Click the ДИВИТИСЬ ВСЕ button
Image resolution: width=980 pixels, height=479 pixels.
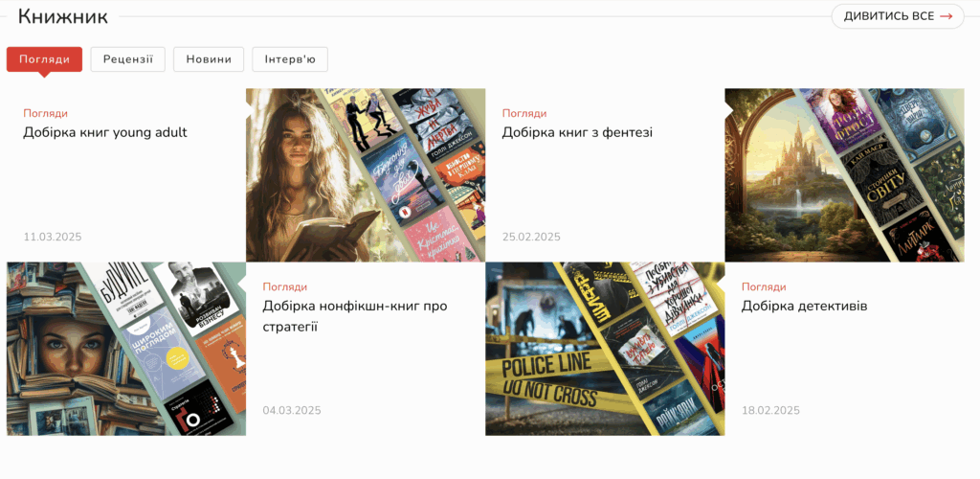pyautogui.click(x=897, y=16)
